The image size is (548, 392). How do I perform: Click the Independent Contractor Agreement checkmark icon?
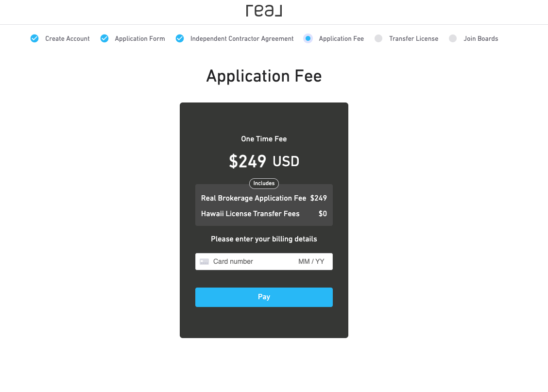click(180, 38)
